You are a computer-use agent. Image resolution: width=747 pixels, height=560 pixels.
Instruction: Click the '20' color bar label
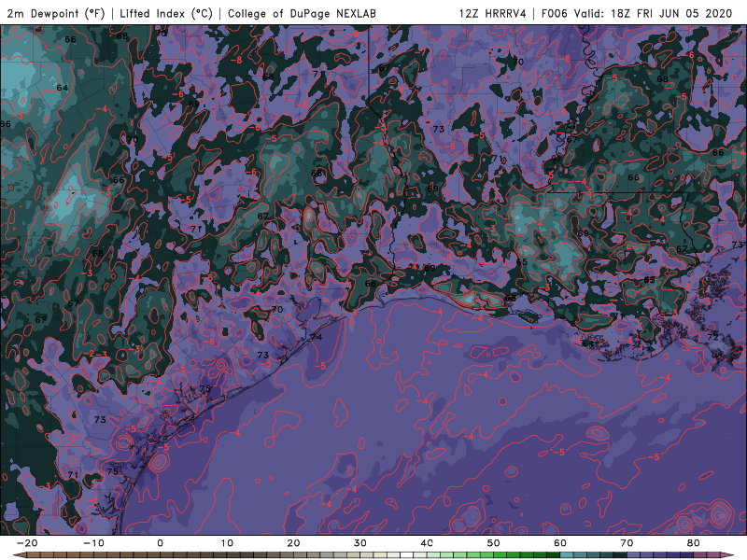tap(293, 543)
